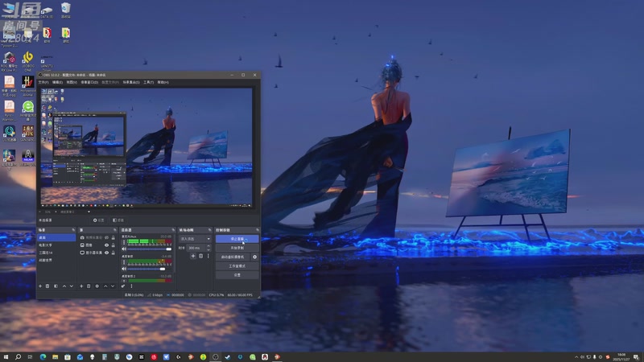Open transition three-dot options menu
Image resolution: width=644 pixels, height=362 pixels.
point(208,256)
